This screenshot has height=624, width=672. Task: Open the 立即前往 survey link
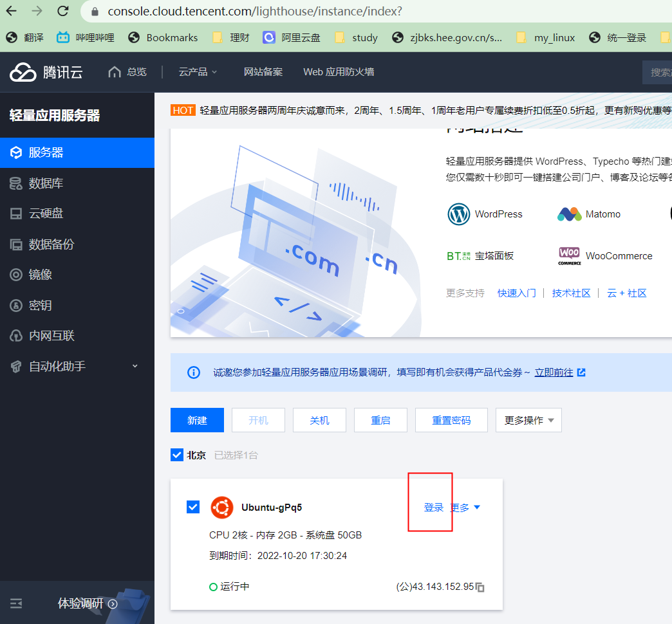pos(554,372)
